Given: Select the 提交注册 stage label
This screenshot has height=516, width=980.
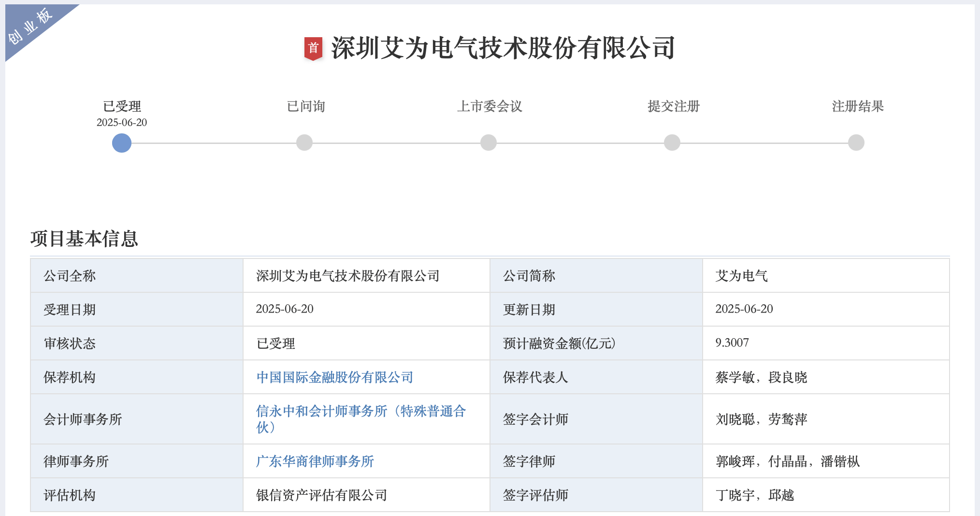Looking at the screenshot, I should (674, 106).
